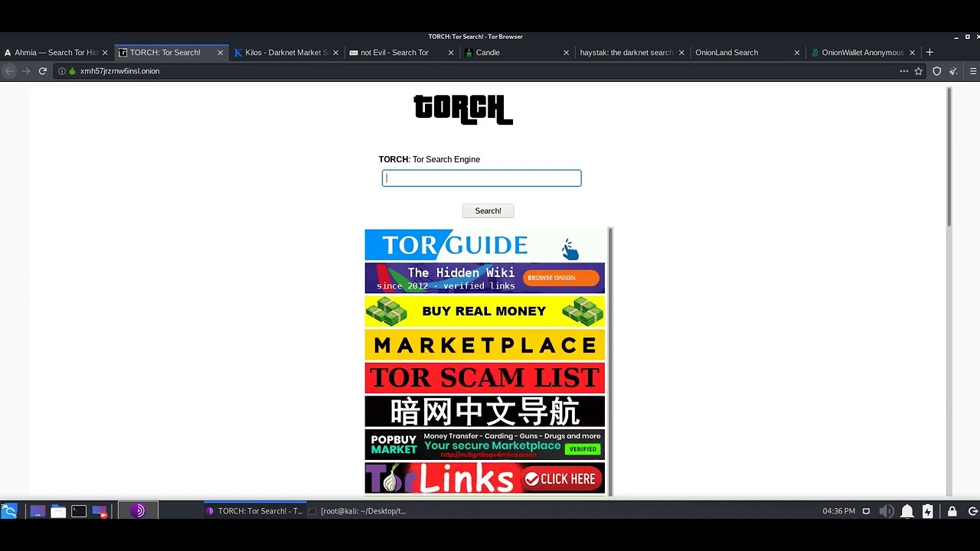Click the display tray icon
The width and height of the screenshot is (980, 551).
[x=866, y=511]
